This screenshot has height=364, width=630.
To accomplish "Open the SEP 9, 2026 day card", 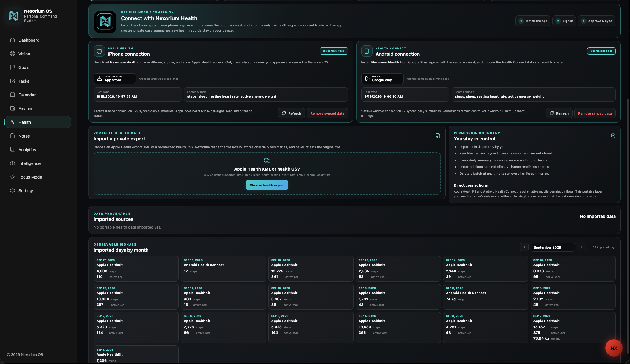I will (398, 296).
